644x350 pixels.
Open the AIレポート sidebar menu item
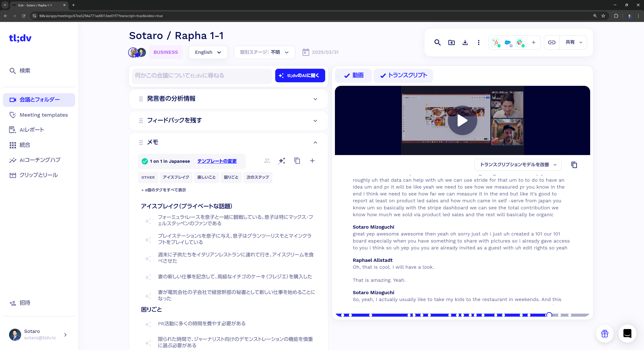32,130
